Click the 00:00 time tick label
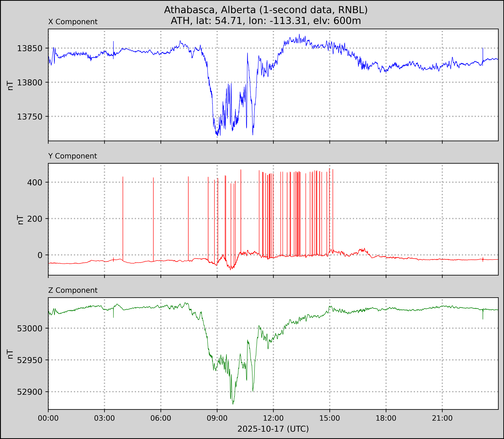 48,418
